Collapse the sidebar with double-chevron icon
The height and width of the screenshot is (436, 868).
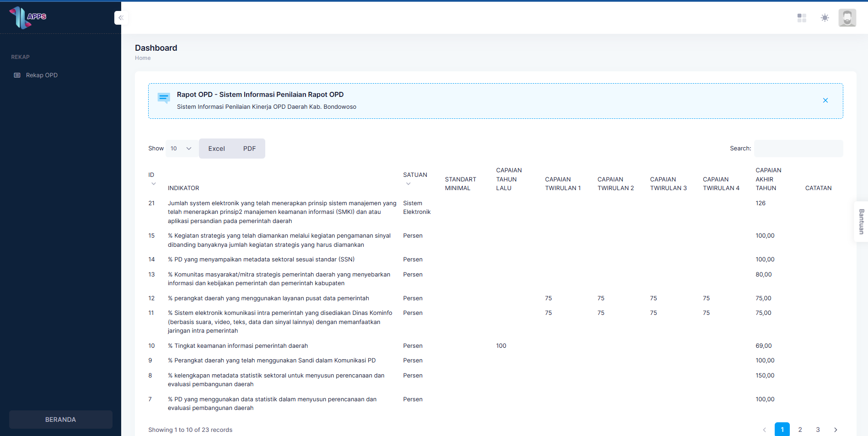(x=121, y=18)
